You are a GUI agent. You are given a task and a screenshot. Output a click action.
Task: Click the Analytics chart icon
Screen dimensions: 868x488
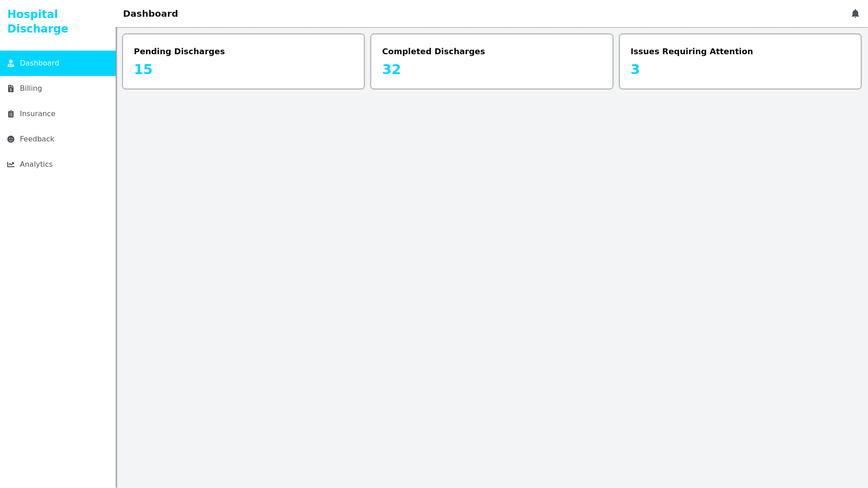(x=11, y=164)
